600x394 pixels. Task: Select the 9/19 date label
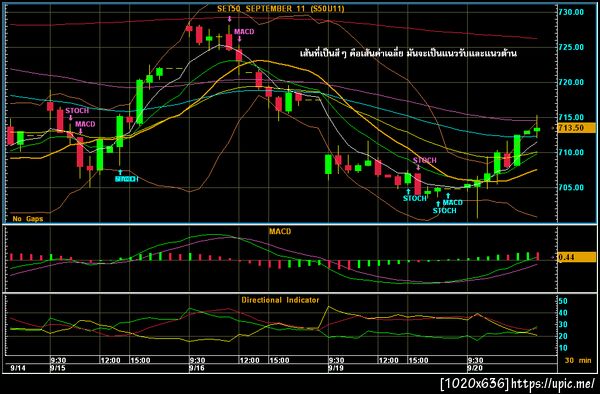click(x=336, y=368)
